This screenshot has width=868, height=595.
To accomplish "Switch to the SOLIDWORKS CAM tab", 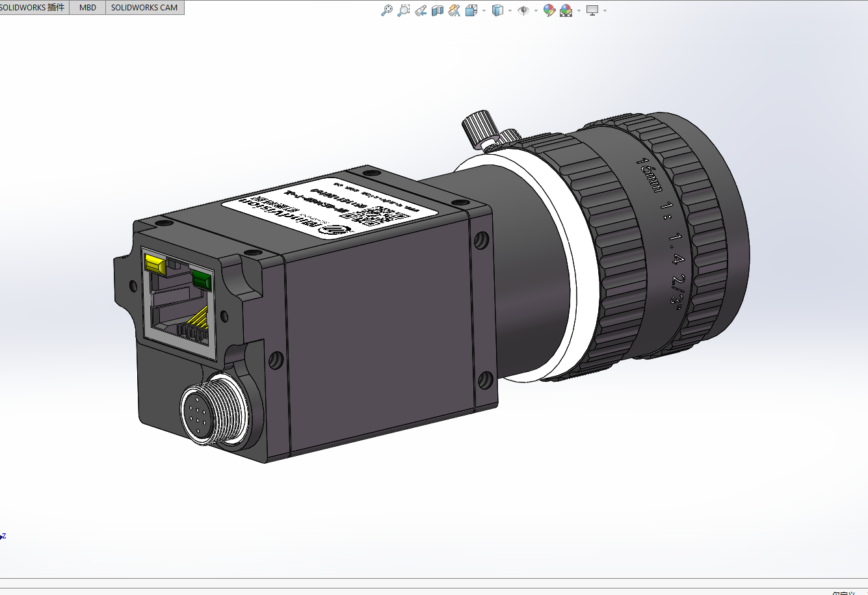I will [x=144, y=7].
